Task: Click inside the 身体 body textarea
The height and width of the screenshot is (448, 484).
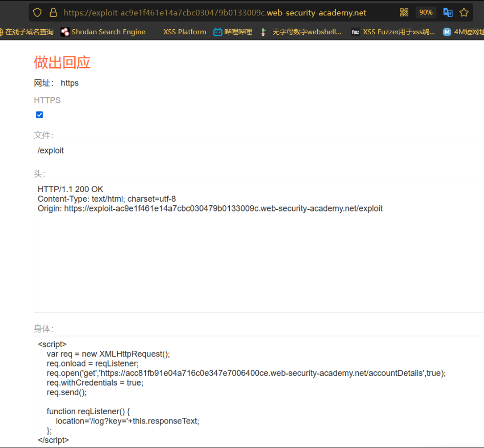Action: [259, 392]
